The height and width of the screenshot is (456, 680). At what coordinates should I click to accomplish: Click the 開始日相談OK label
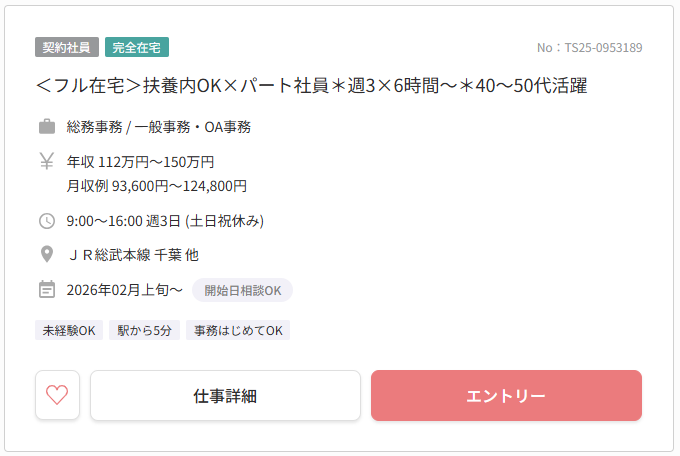point(242,290)
